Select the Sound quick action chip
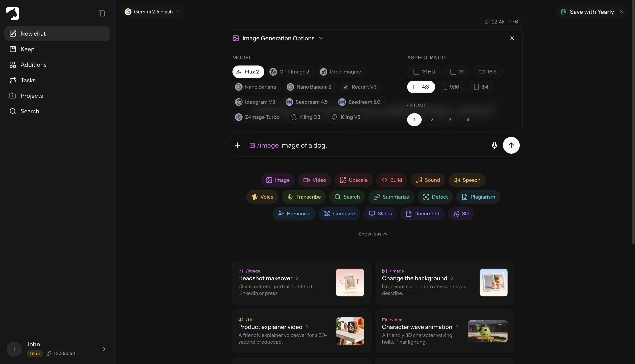This screenshot has width=635, height=364. [x=428, y=180]
